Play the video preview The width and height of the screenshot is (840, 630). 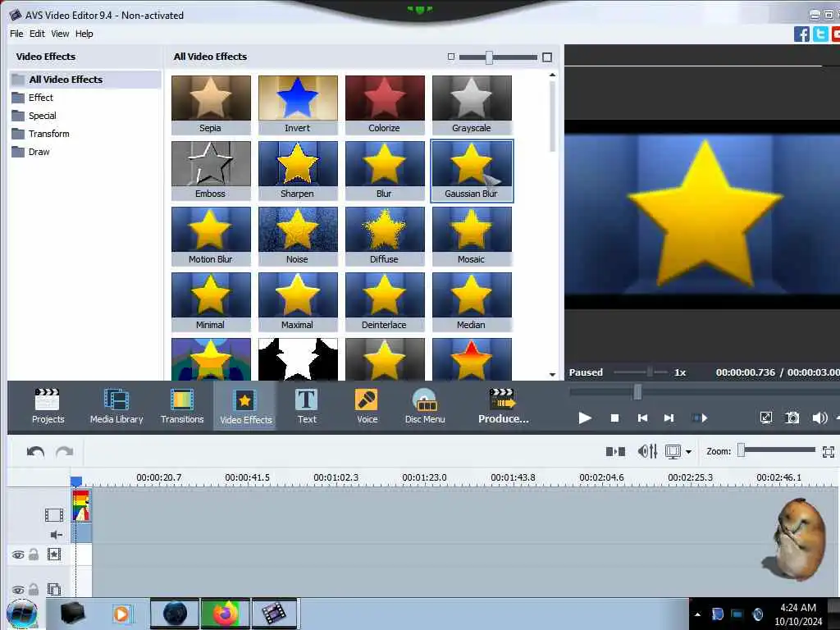pos(584,418)
